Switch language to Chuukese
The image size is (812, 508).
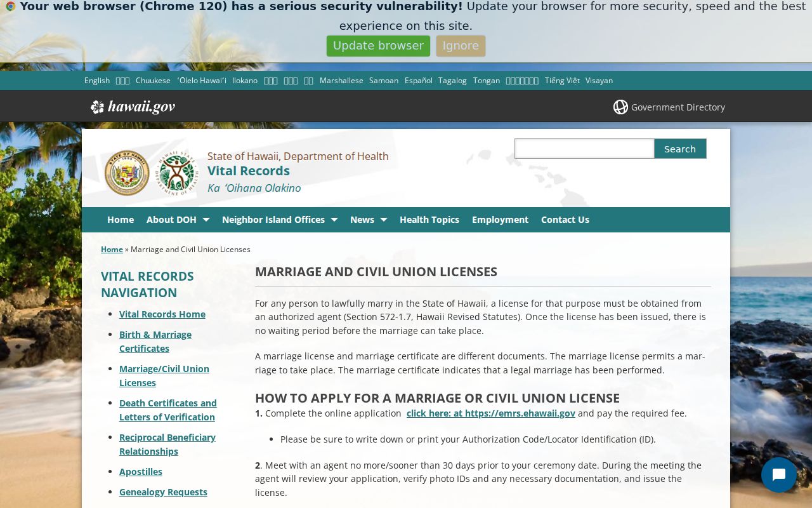tap(153, 81)
